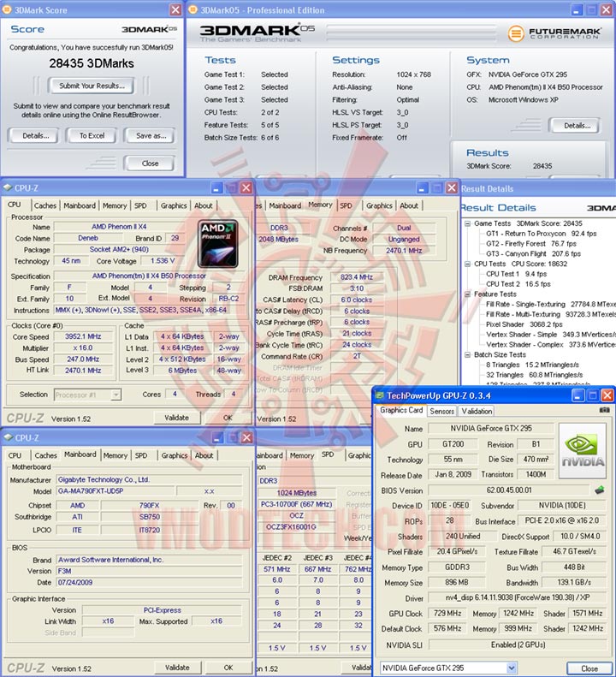Select Fill Rate - Single-Texturing row
Image resolution: width=616 pixels, height=677 pixels.
[550, 305]
